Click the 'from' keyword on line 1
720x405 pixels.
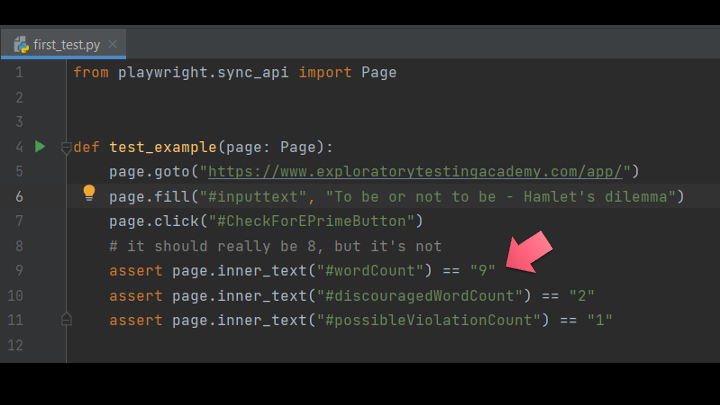(91, 72)
